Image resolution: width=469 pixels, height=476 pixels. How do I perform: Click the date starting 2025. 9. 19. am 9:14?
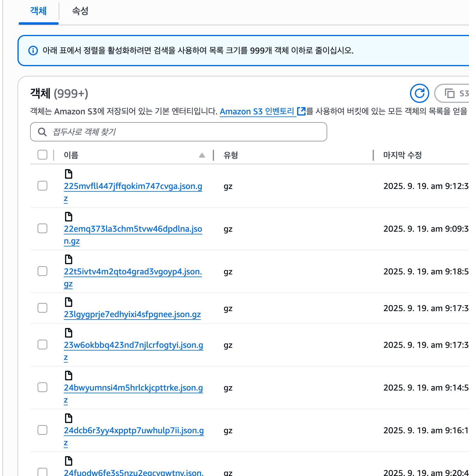426,388
